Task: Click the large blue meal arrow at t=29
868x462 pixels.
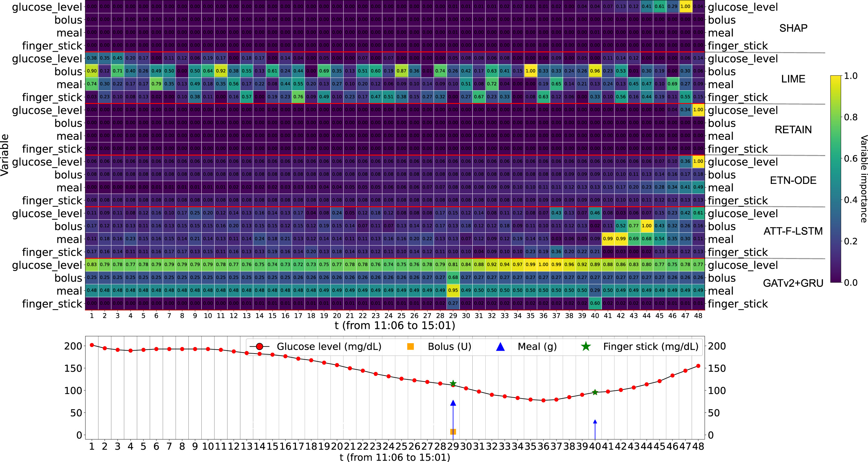Action: pyautogui.click(x=453, y=403)
